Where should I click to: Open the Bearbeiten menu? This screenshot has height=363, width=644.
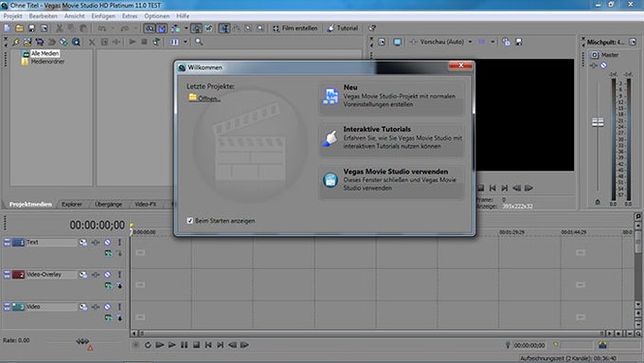click(44, 16)
